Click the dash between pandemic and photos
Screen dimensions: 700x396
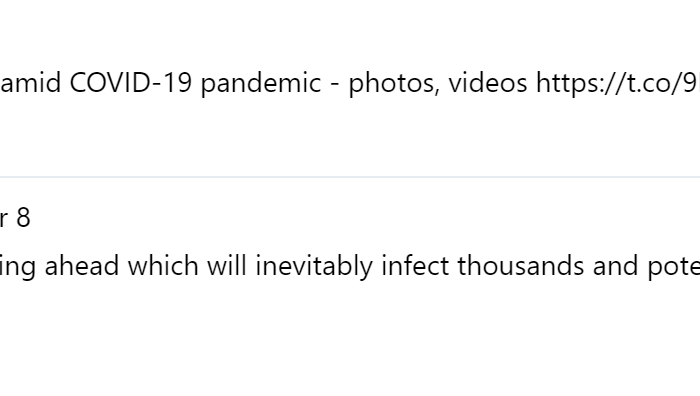click(x=335, y=85)
